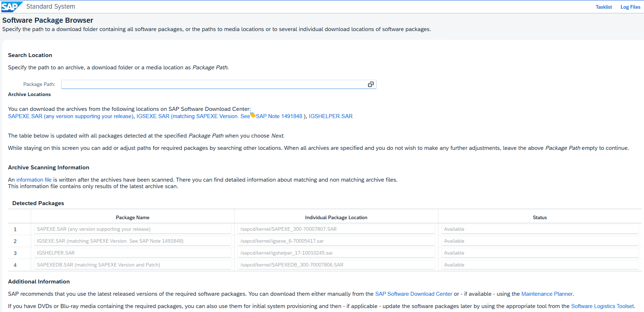
Task: Open the Log Files link
Action: (630, 7)
